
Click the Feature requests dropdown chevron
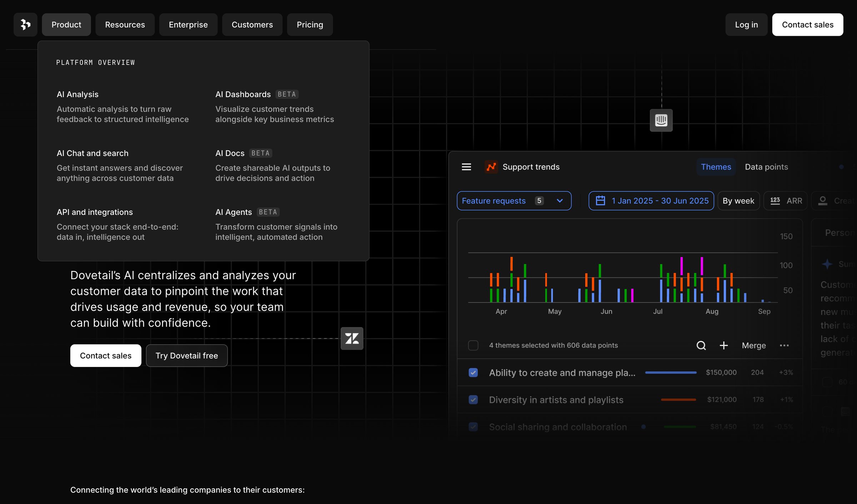pos(560,201)
